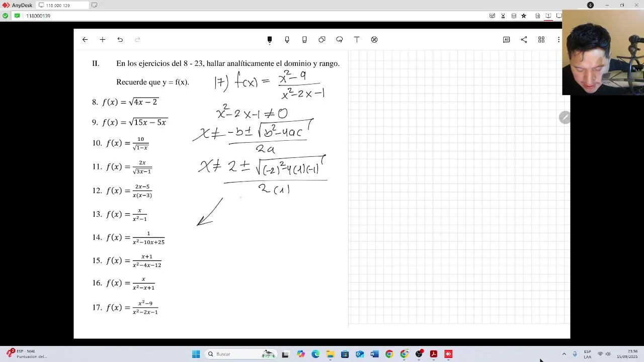Switch to AnyDesk in the taskbar
Screen dimensions: 644x362
448,354
